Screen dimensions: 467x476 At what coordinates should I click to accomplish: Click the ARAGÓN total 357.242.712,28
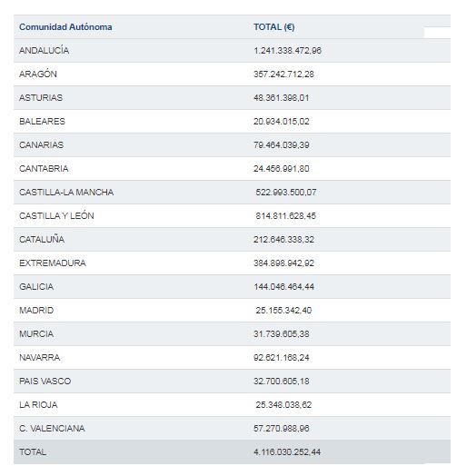tap(283, 74)
